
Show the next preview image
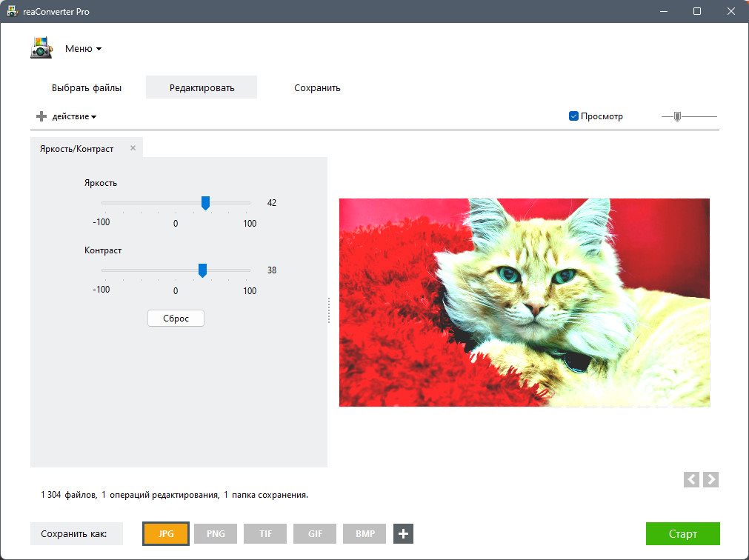[x=710, y=479]
